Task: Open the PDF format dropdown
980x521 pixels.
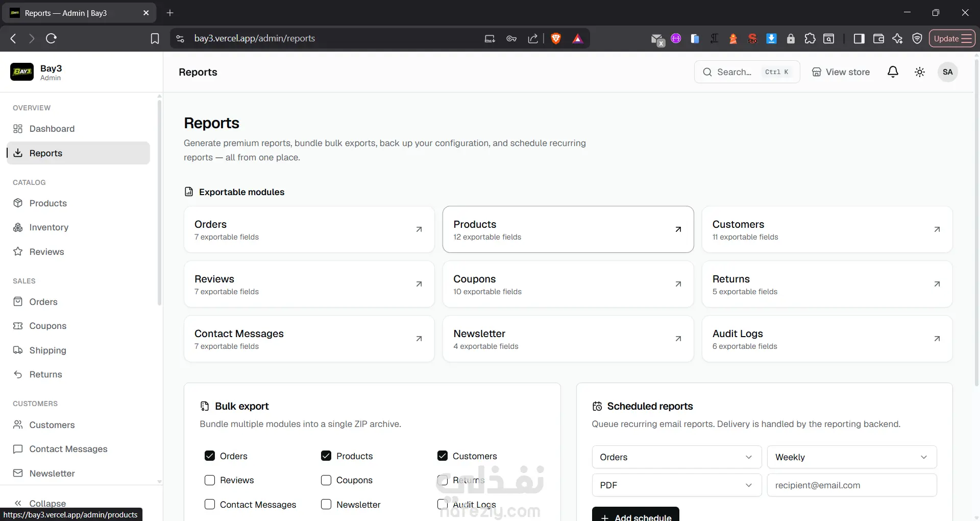Action: [677, 485]
